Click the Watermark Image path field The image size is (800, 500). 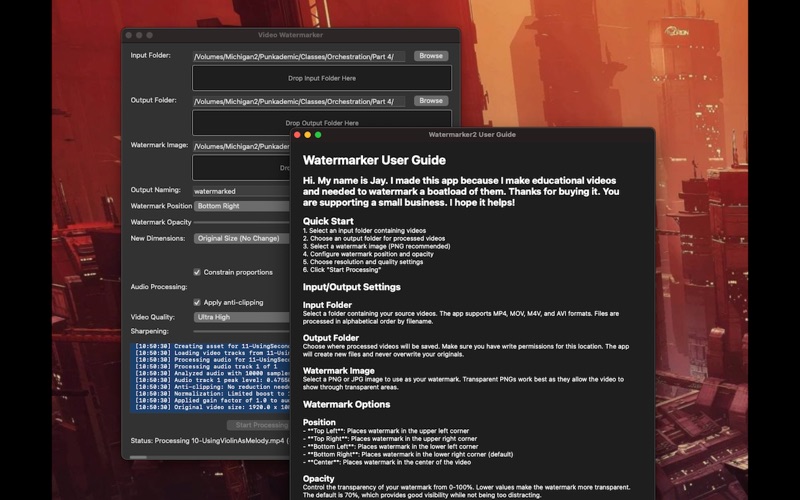tap(241, 146)
